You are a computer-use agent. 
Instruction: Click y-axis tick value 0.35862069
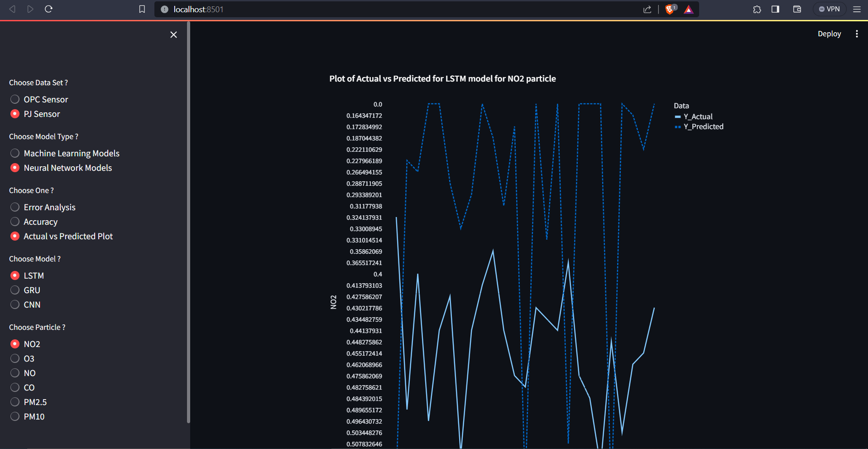(x=366, y=251)
